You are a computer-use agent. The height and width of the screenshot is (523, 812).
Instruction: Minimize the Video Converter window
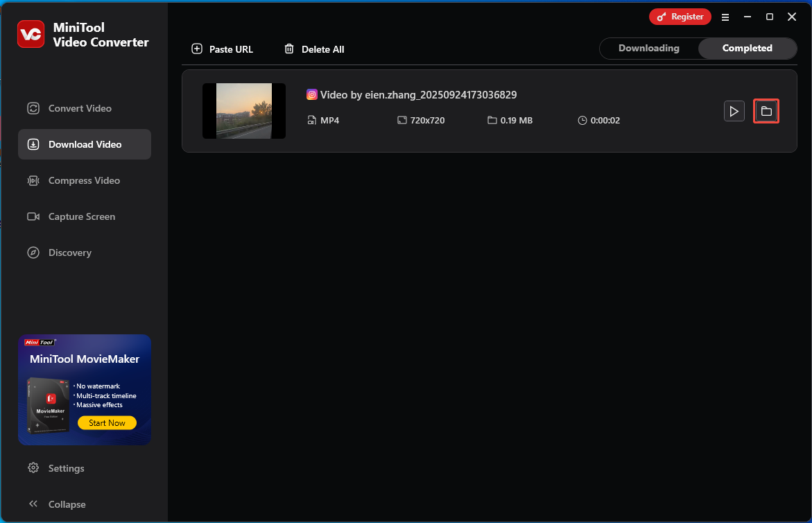pos(748,17)
